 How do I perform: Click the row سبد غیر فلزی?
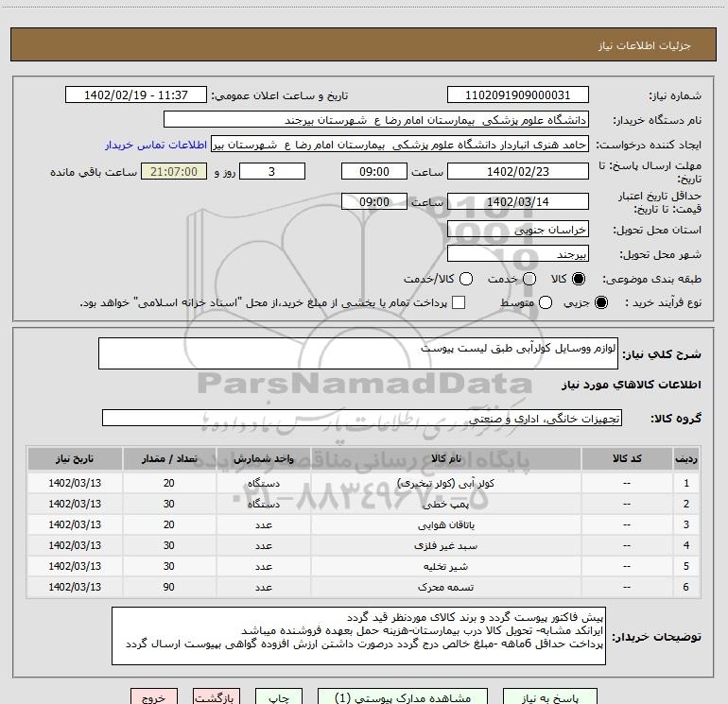click(364, 546)
